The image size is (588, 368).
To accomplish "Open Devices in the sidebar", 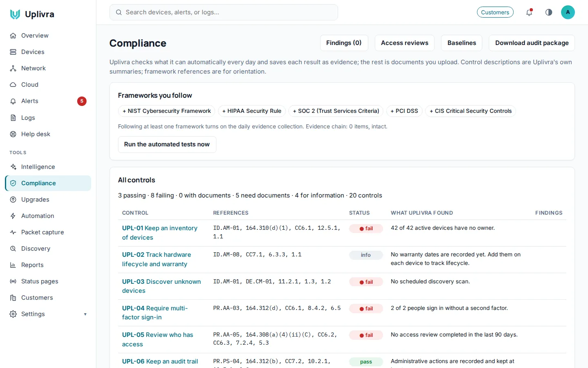I will pos(48,52).
